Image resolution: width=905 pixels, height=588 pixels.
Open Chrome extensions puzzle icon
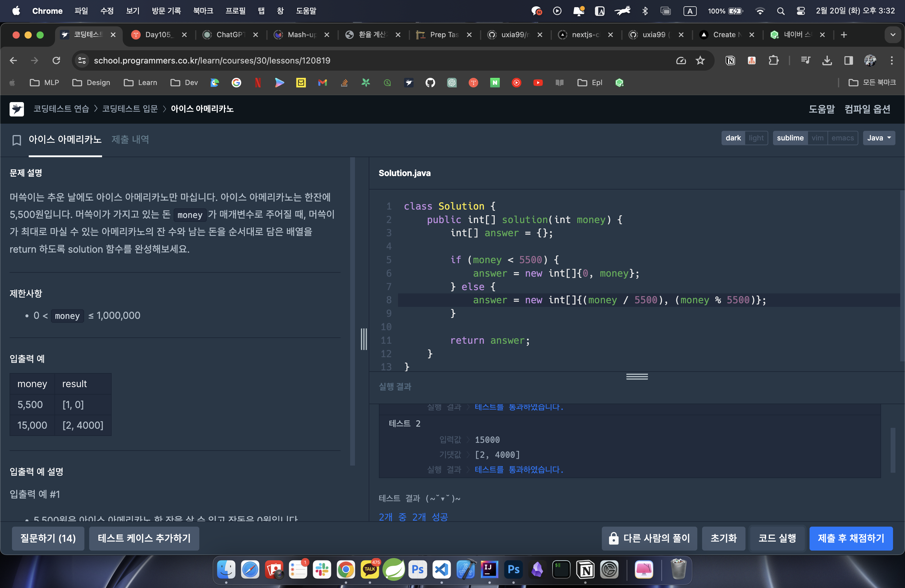(x=773, y=60)
